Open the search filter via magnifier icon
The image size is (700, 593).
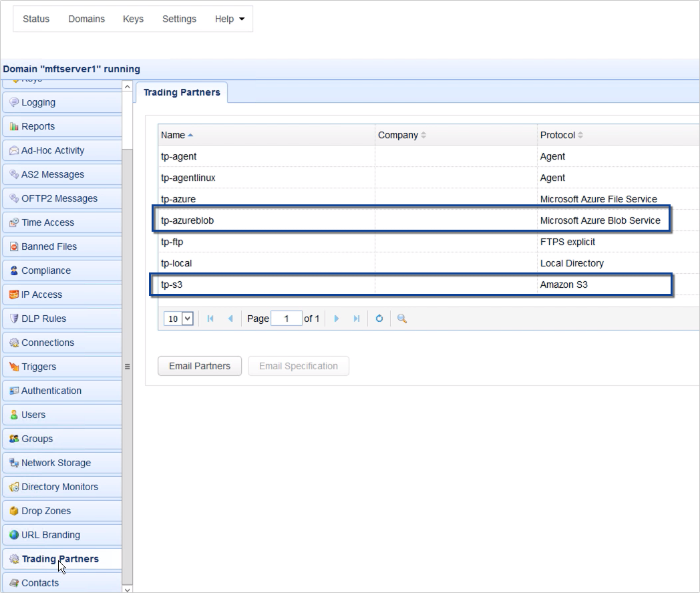[x=401, y=319]
